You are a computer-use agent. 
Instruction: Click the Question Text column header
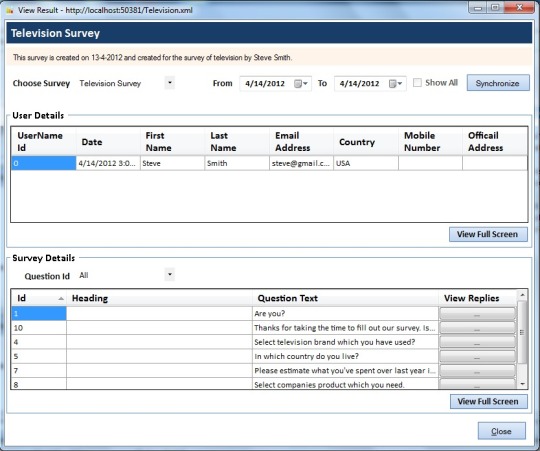[345, 298]
